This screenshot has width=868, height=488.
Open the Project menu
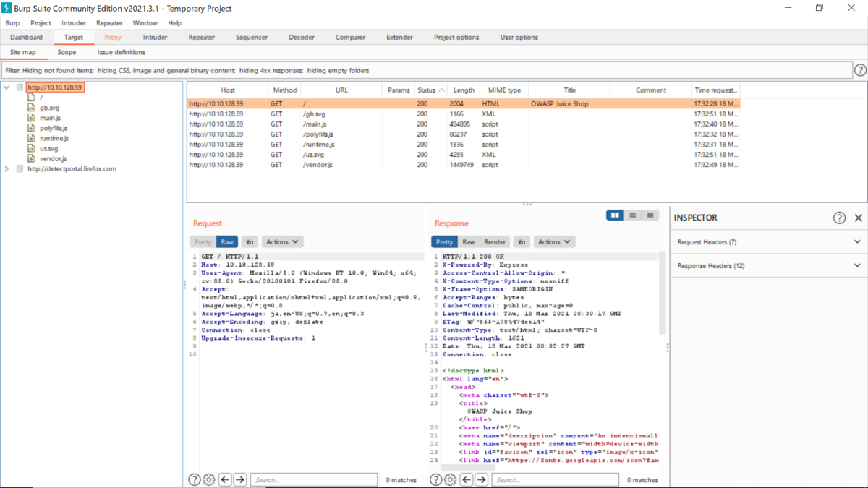[41, 23]
